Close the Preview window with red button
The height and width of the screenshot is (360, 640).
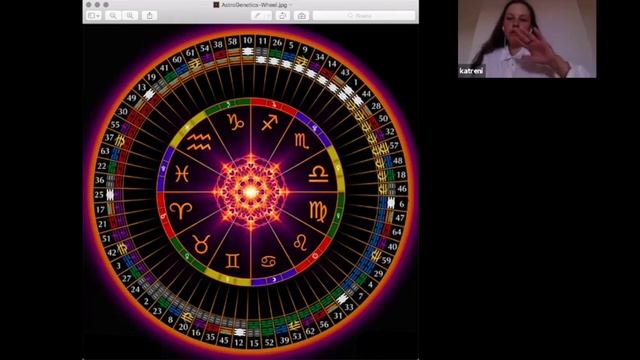coord(89,4)
